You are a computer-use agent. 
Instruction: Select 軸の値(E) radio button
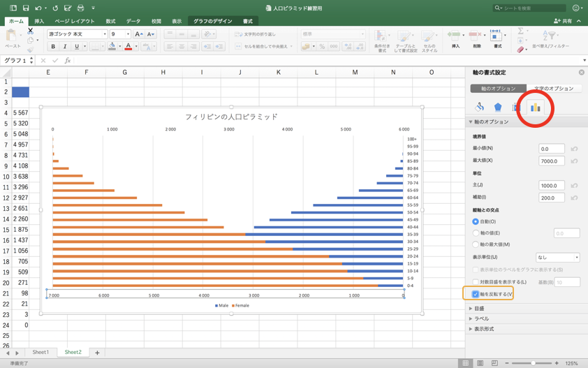click(x=476, y=233)
